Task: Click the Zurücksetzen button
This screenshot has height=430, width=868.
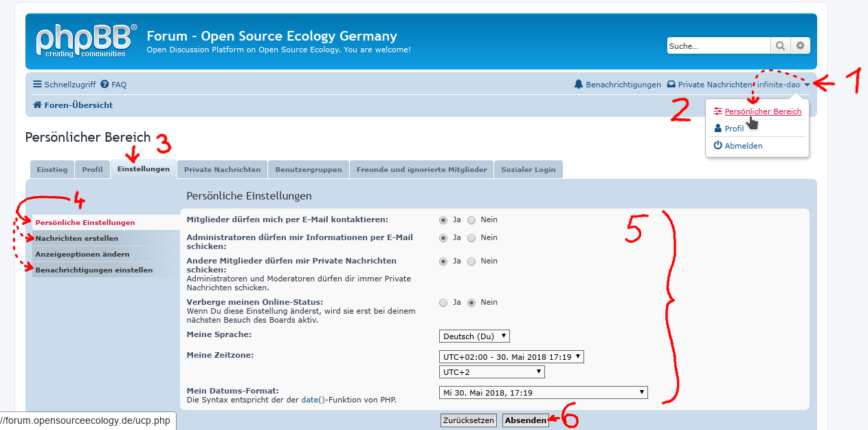Action: pyautogui.click(x=468, y=420)
